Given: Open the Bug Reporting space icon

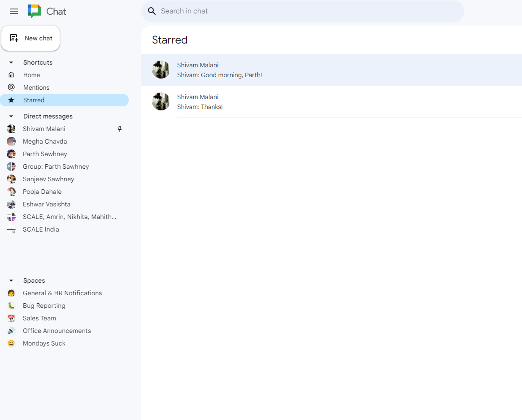Looking at the screenshot, I should (11, 305).
